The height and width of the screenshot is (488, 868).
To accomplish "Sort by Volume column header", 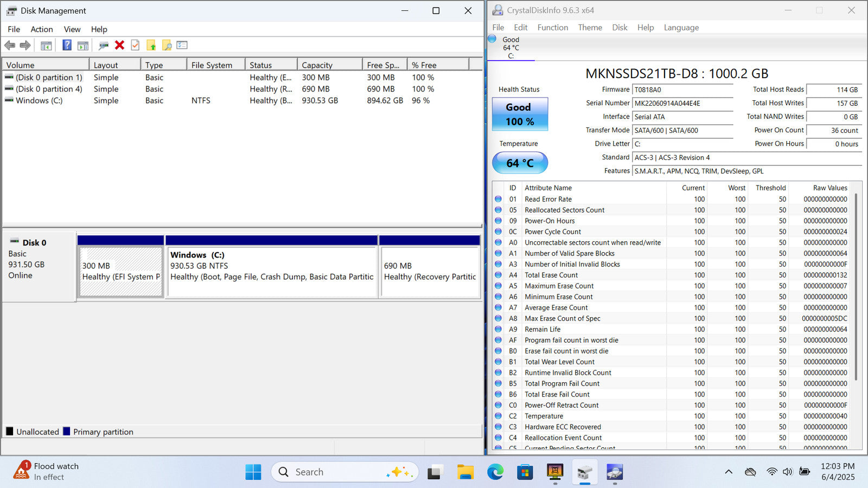I will [x=46, y=65].
